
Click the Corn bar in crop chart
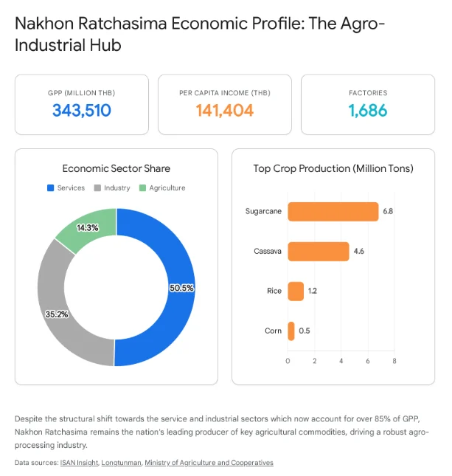point(291,331)
